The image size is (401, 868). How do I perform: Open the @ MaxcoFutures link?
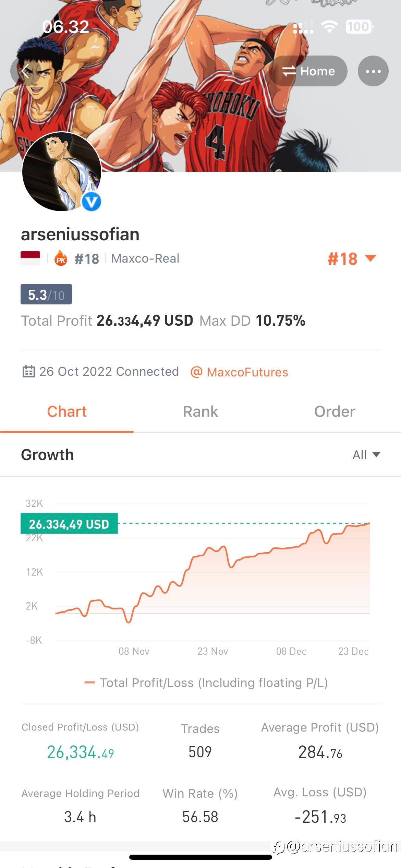(239, 372)
